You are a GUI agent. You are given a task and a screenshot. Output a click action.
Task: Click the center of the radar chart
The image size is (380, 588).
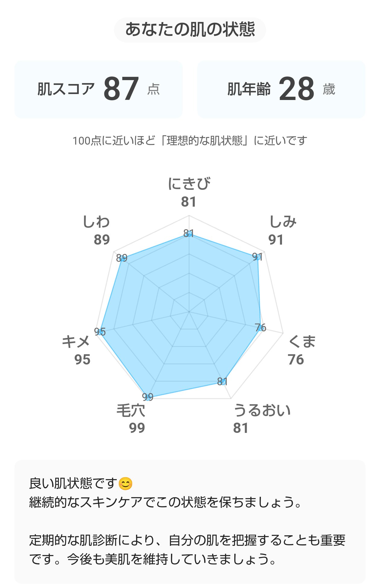pyautogui.click(x=189, y=312)
